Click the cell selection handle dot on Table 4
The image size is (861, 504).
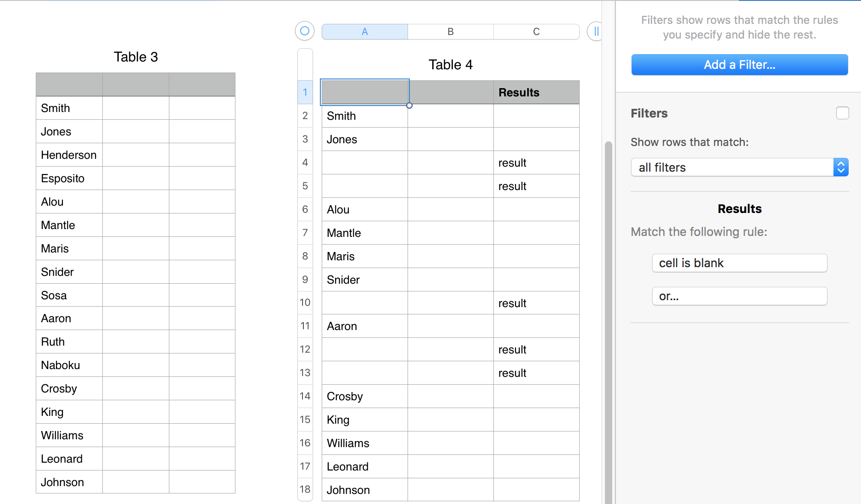(409, 106)
